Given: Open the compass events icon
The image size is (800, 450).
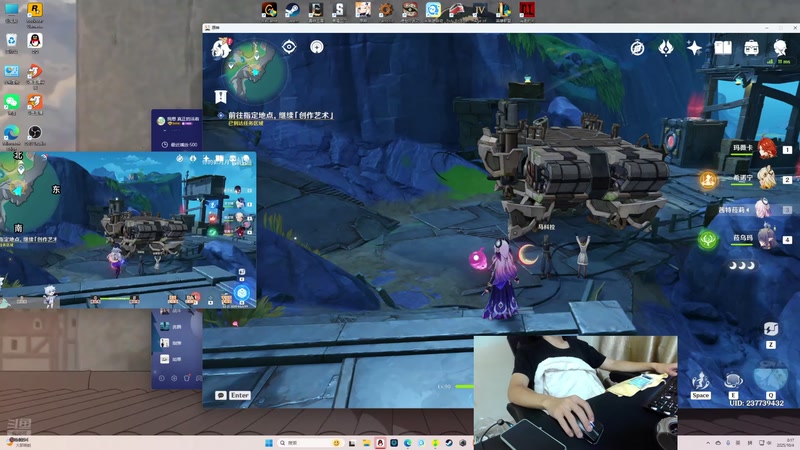Looking at the screenshot, I should (637, 48).
